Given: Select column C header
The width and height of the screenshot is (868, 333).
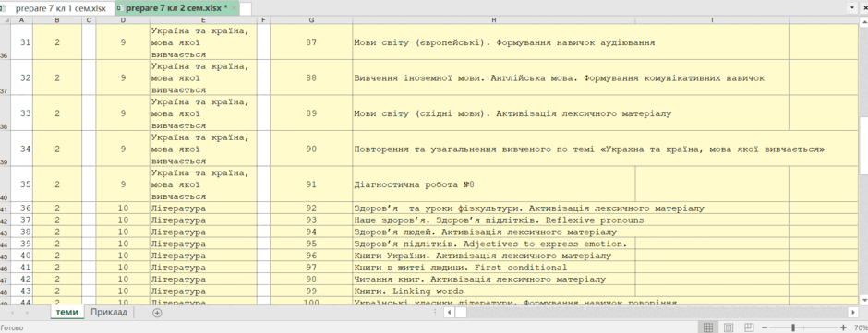Looking at the screenshot, I should [89, 20].
